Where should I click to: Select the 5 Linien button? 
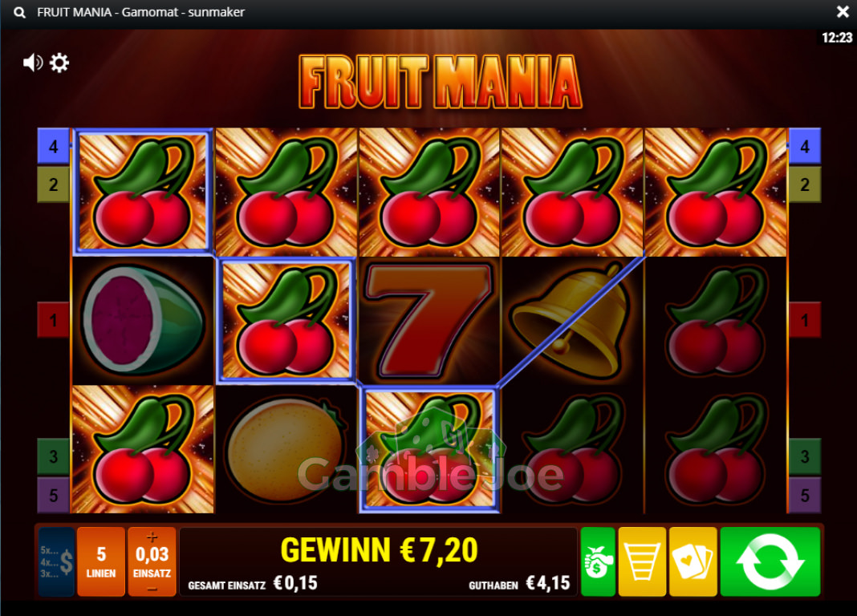pyautogui.click(x=101, y=561)
